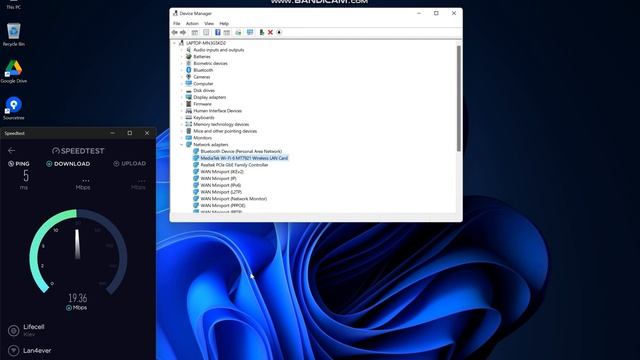Click the back arrow in Speedtest window

(11, 151)
